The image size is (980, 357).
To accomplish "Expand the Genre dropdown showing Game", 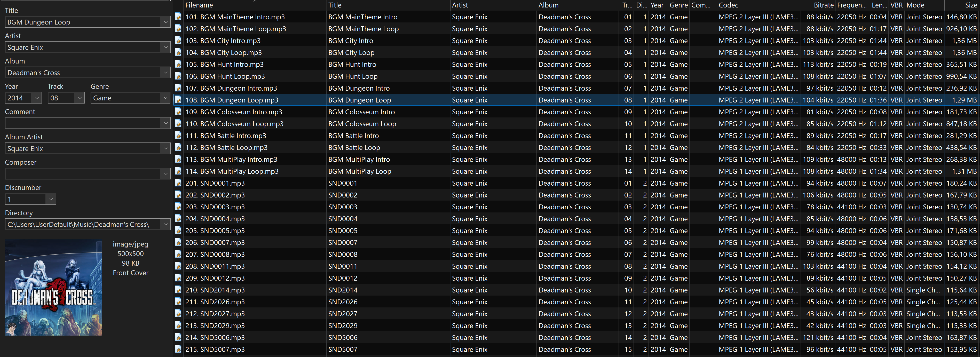I will pyautogui.click(x=165, y=98).
